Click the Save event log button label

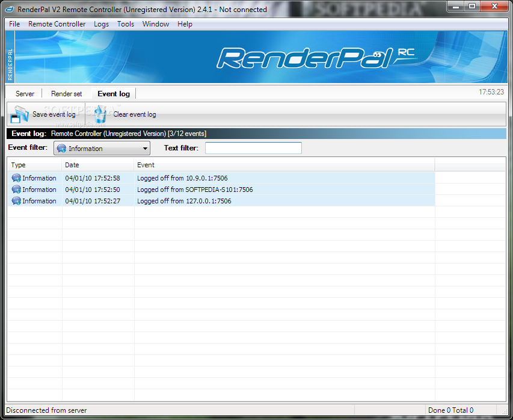[x=54, y=114]
